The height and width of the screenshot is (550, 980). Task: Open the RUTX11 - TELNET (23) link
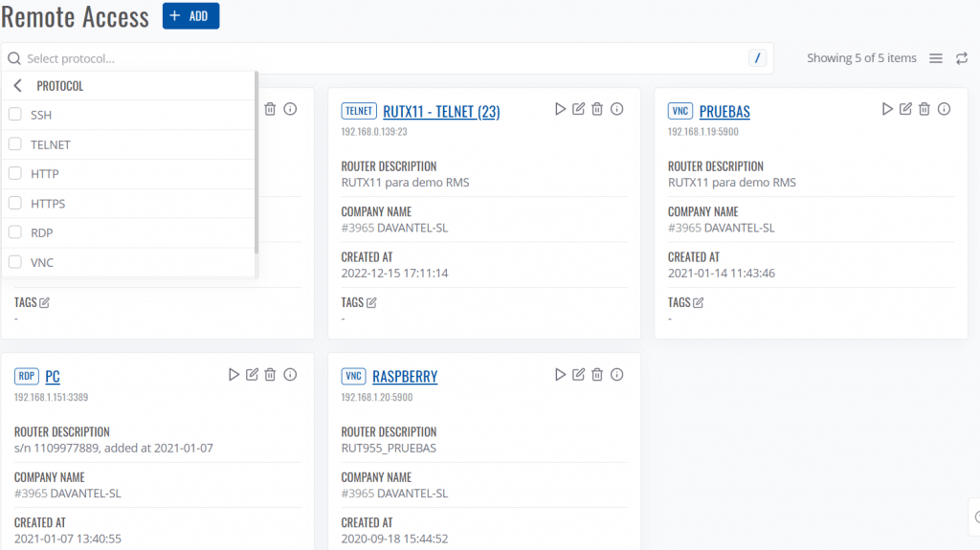click(x=441, y=112)
